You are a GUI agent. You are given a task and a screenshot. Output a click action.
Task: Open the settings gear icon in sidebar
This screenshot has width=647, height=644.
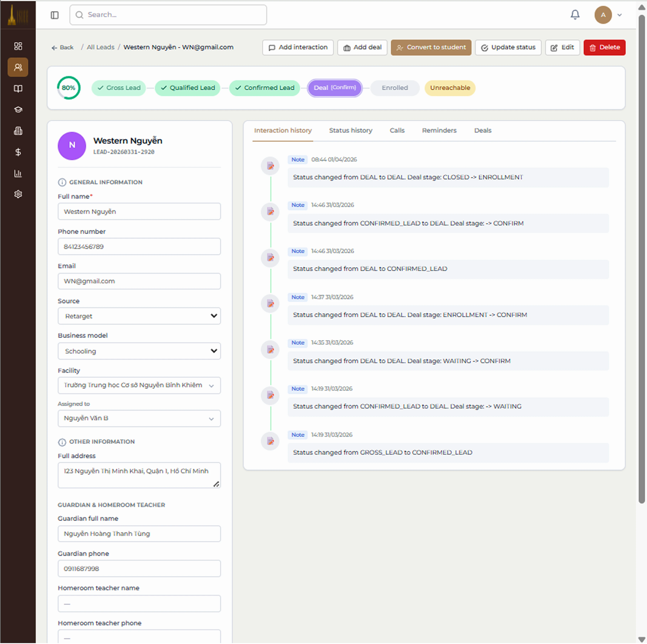18,194
